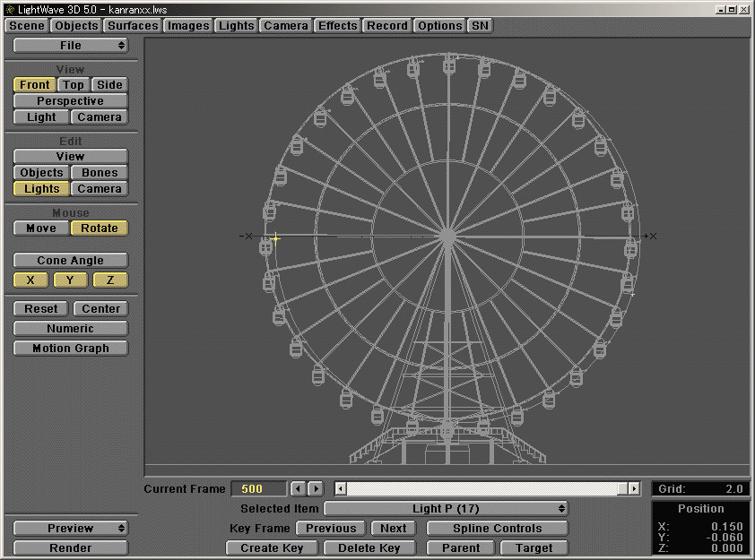
Task: Switch the mouse mode to Move
Action: coord(40,228)
